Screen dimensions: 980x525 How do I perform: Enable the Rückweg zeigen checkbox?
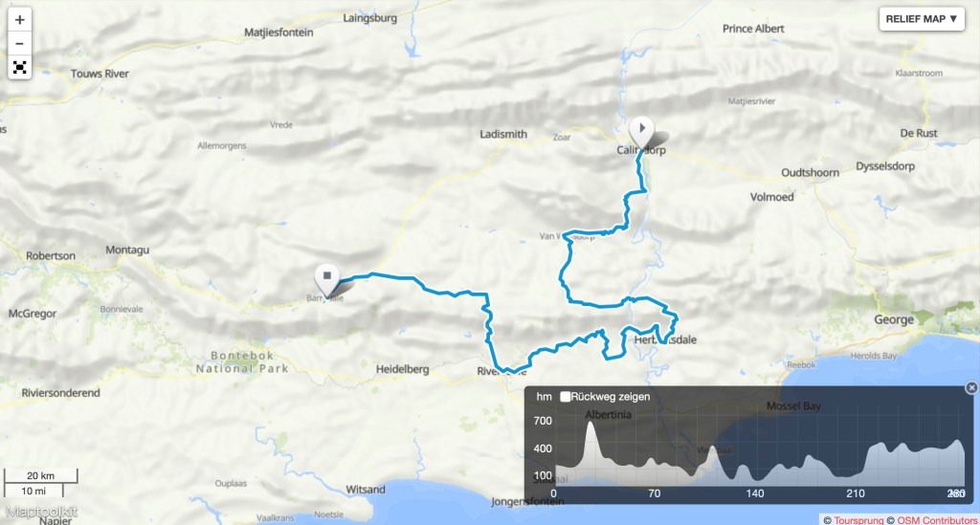[565, 397]
